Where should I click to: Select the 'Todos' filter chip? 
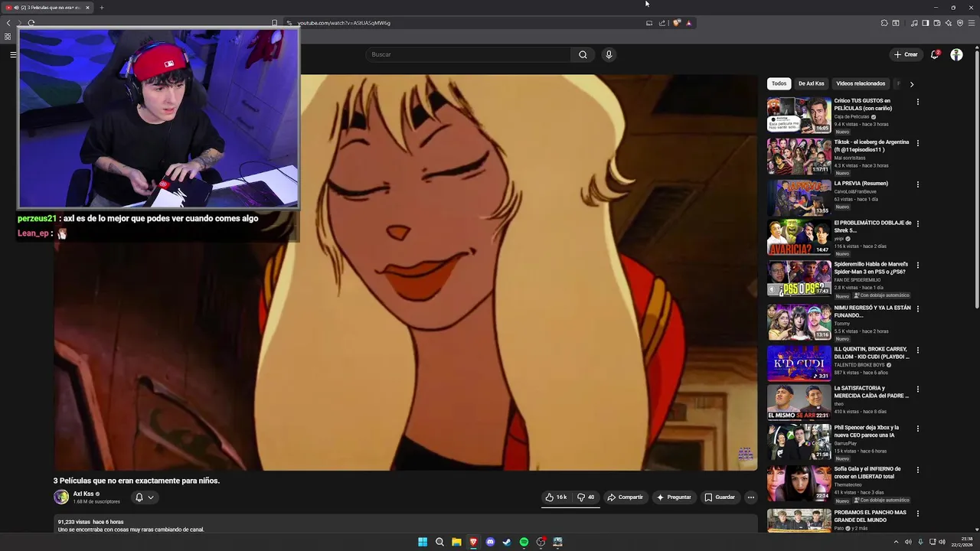click(779, 83)
